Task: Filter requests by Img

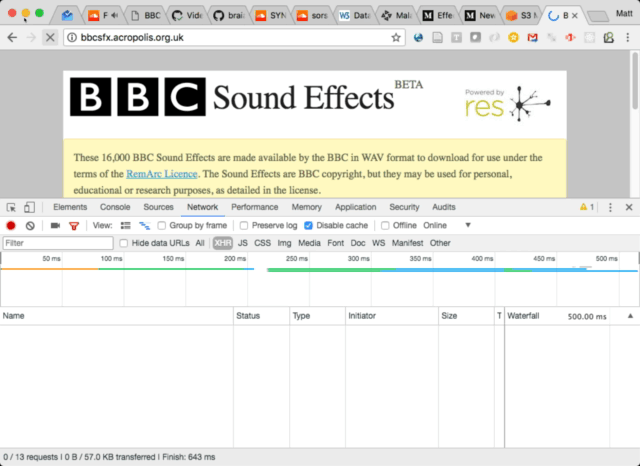Action: pyautogui.click(x=284, y=243)
